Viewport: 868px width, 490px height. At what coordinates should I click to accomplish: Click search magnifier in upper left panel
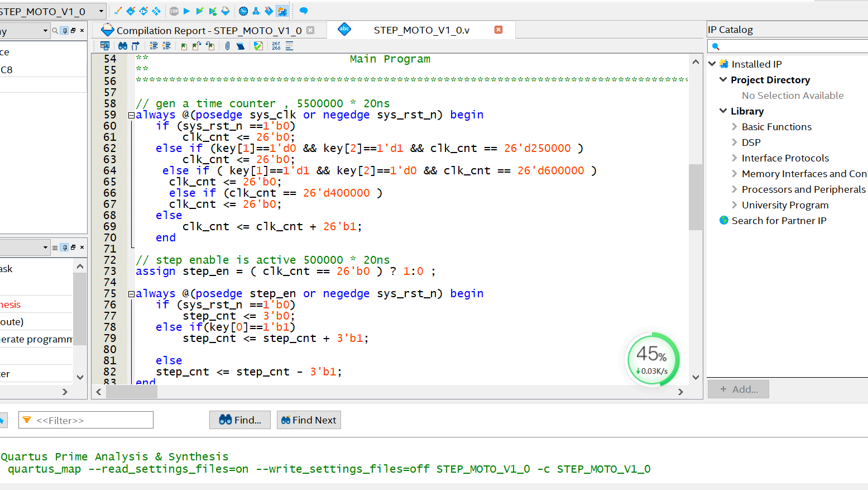tap(55, 31)
